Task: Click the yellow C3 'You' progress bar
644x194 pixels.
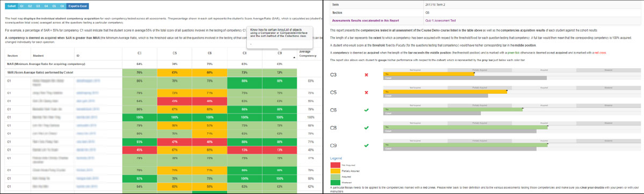Action: [x=429, y=74]
